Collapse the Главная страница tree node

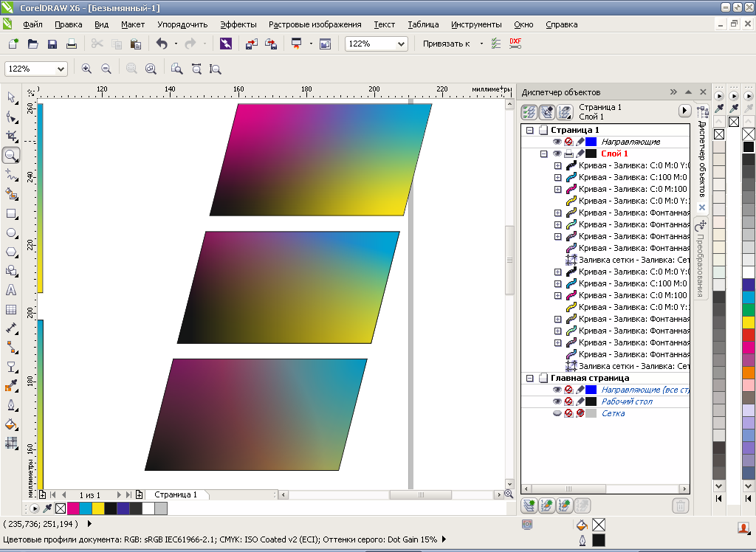[530, 379]
